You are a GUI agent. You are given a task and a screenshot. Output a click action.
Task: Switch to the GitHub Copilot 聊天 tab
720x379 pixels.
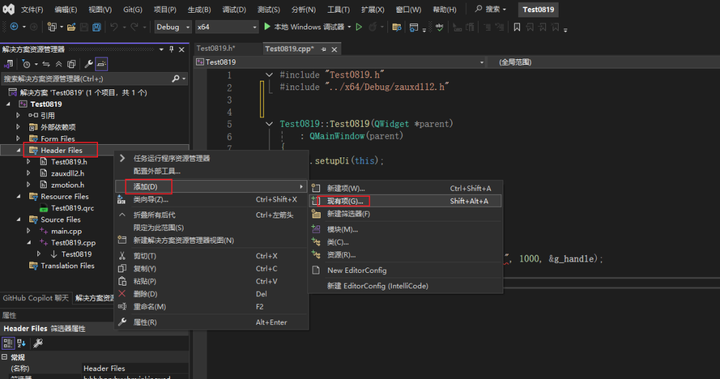[35, 298]
